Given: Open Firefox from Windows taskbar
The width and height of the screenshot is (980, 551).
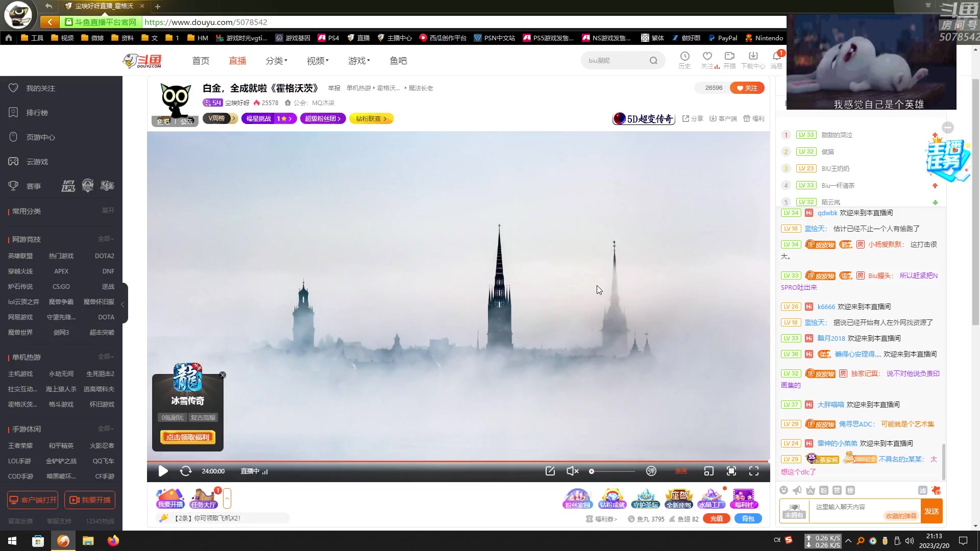Looking at the screenshot, I should (x=113, y=541).
